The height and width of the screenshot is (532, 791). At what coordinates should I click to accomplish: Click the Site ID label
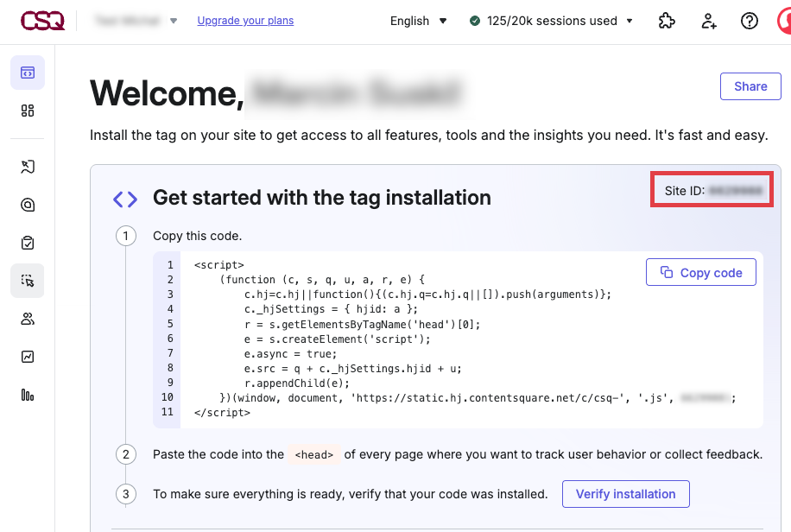pos(684,191)
